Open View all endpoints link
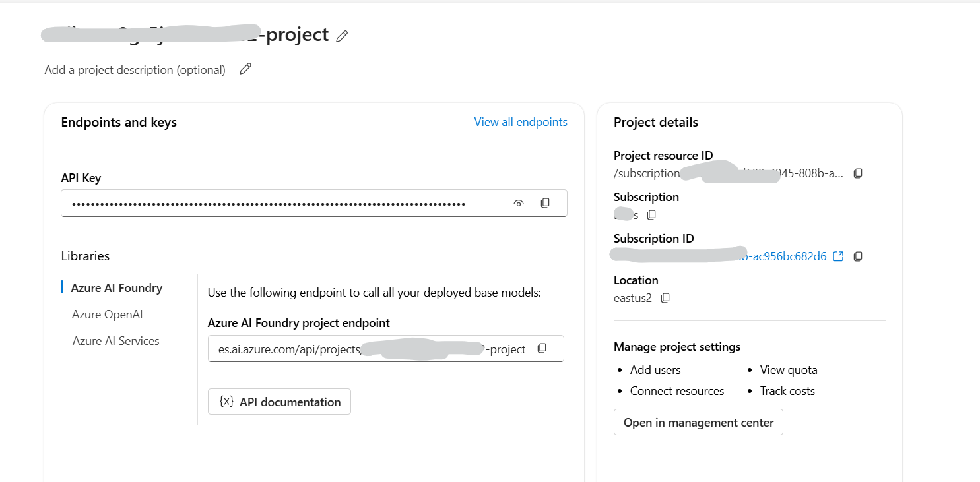This screenshot has height=482, width=980. tap(521, 122)
